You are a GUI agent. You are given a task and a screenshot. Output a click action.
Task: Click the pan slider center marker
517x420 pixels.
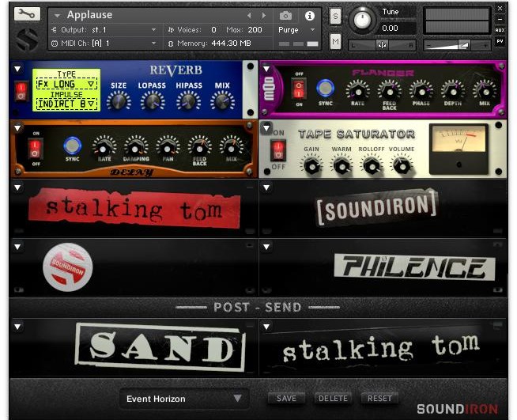382,45
